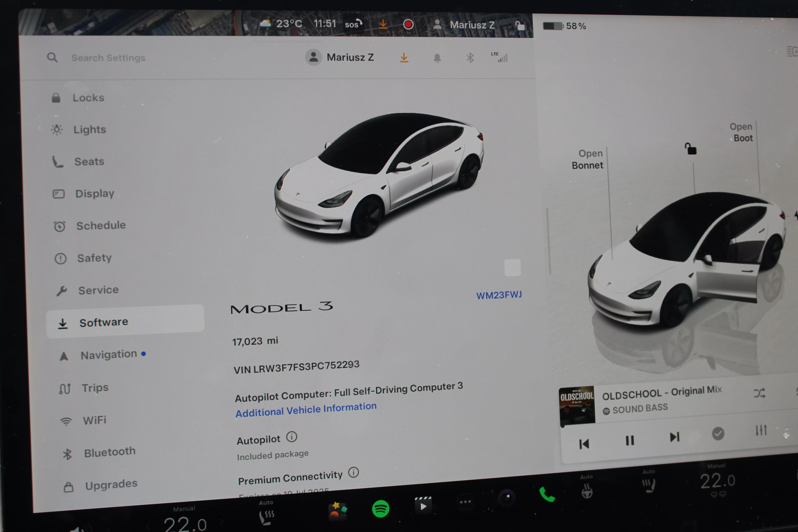Open the Spotify app in the dock

(x=380, y=508)
